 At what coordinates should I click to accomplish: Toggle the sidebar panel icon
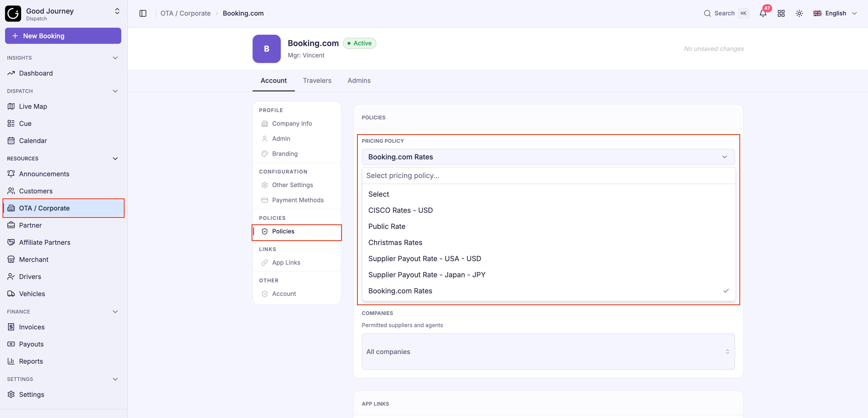coord(143,13)
